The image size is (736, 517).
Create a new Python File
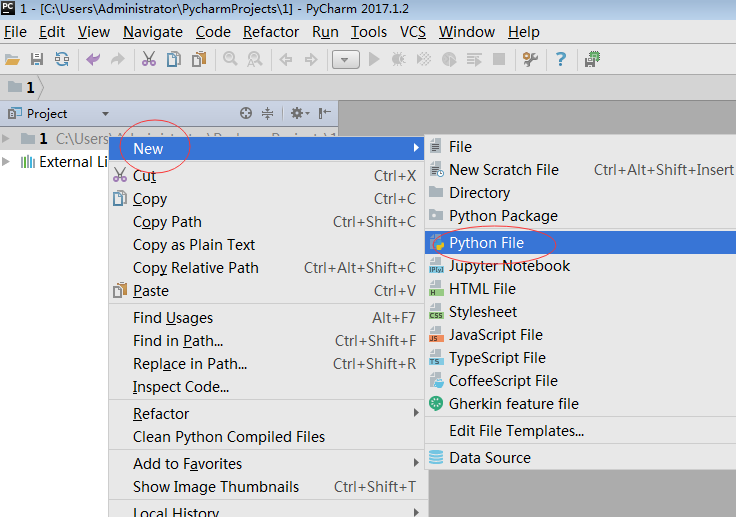[580, 243]
